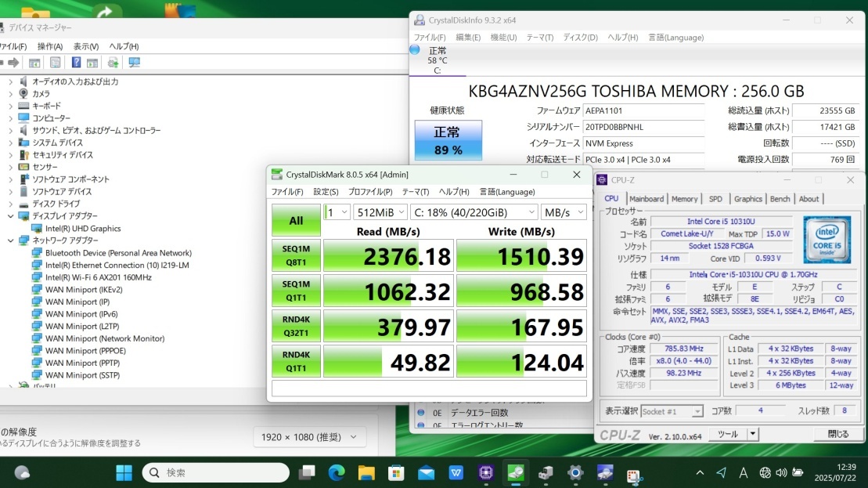Open Microsoft Edge from the taskbar
The image size is (868, 488).
tap(337, 472)
